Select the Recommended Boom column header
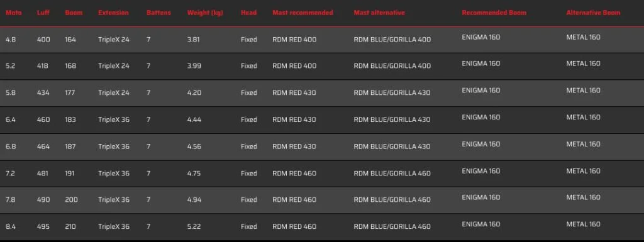Viewport: 644px width, 242px height. click(494, 13)
